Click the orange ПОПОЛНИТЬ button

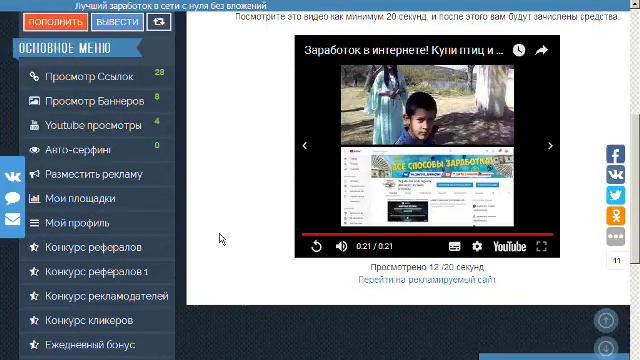click(x=56, y=22)
